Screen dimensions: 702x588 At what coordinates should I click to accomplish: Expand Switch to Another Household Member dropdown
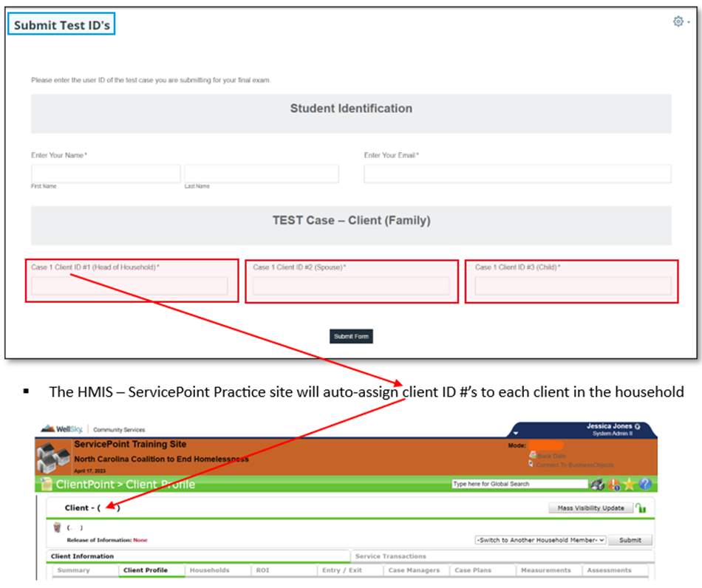(x=540, y=540)
